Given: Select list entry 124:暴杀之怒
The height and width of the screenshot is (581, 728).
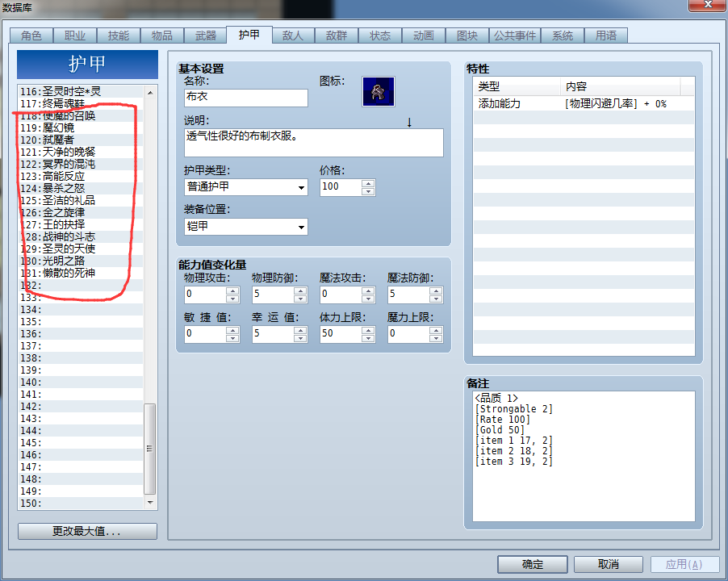Looking at the screenshot, I should pos(81,188).
